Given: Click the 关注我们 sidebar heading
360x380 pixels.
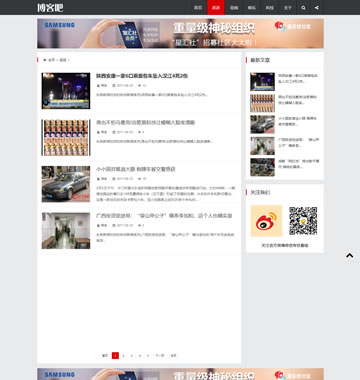Looking at the screenshot, I should (x=260, y=193).
